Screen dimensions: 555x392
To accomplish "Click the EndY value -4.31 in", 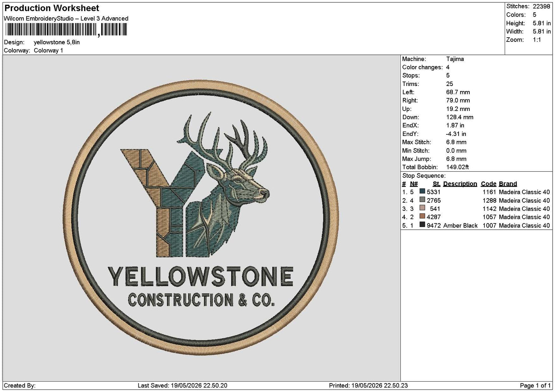I will point(456,134).
